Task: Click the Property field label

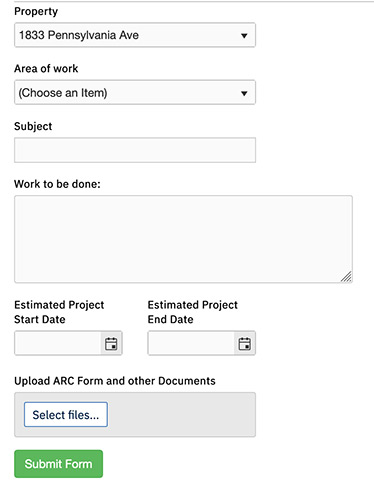Action: [36, 12]
